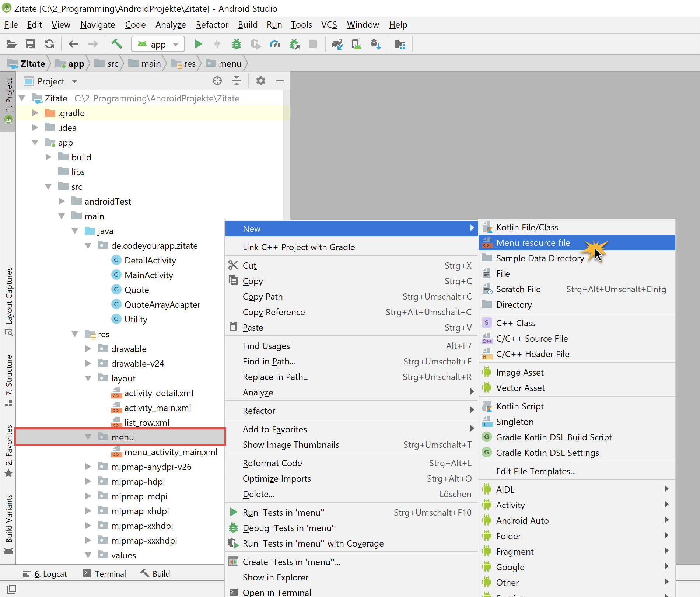Select Vector Asset from New submenu
Screen dimensions: 700x597
(x=577, y=388)
